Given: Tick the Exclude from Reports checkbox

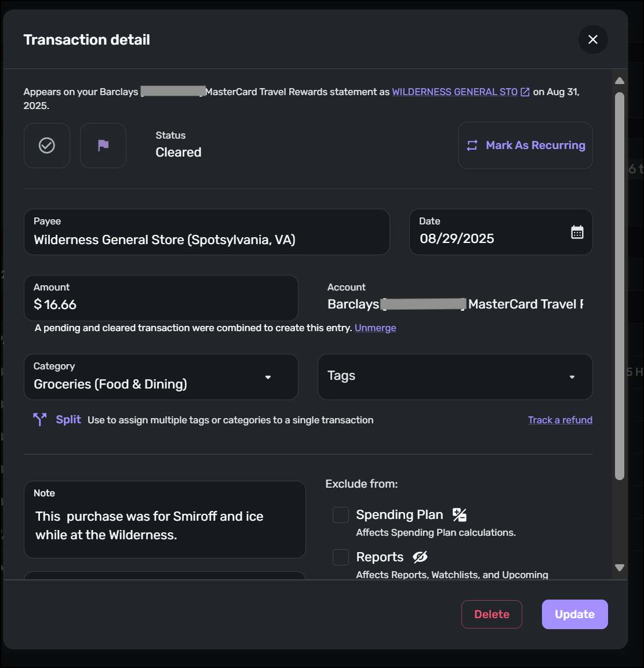Looking at the screenshot, I should [341, 557].
